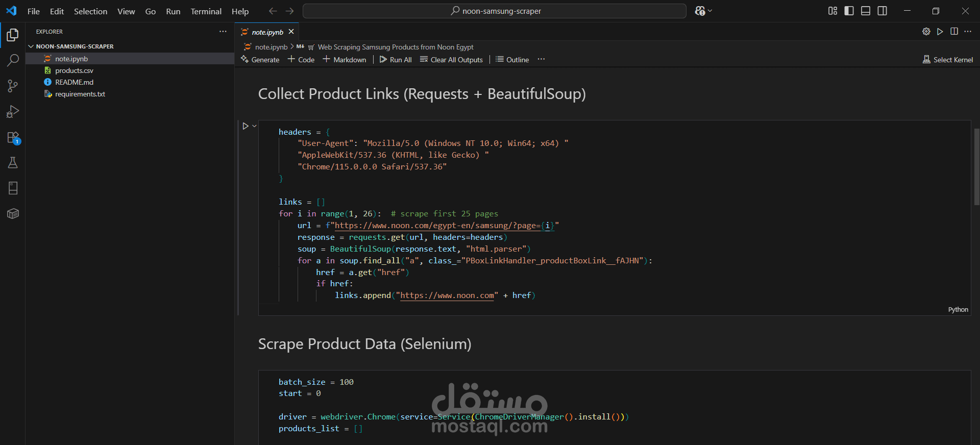The width and height of the screenshot is (980, 445).
Task: Click the noon.com samsung page URL link
Action: 444,226
